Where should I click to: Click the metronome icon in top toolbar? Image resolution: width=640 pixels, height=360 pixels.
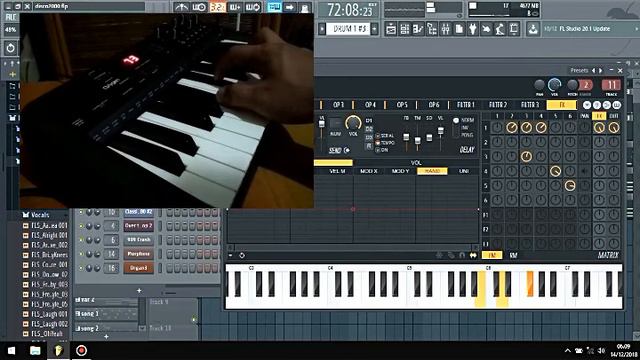[182, 7]
